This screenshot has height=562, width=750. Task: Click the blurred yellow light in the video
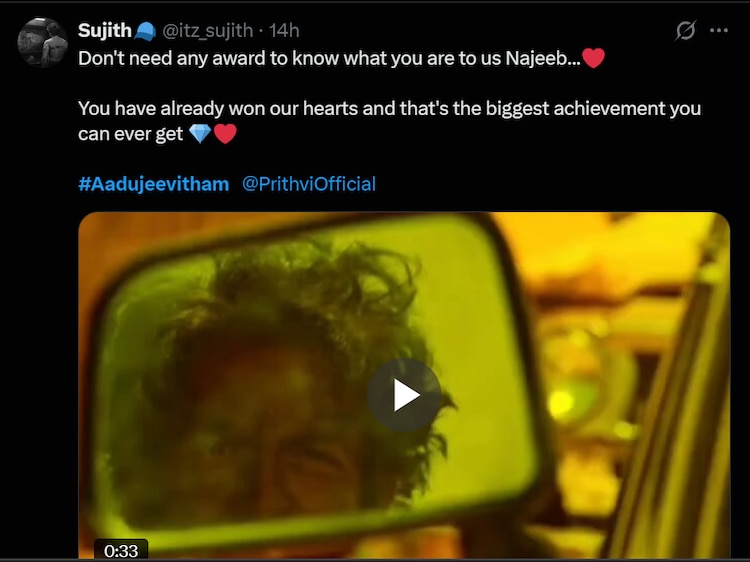pos(562,403)
